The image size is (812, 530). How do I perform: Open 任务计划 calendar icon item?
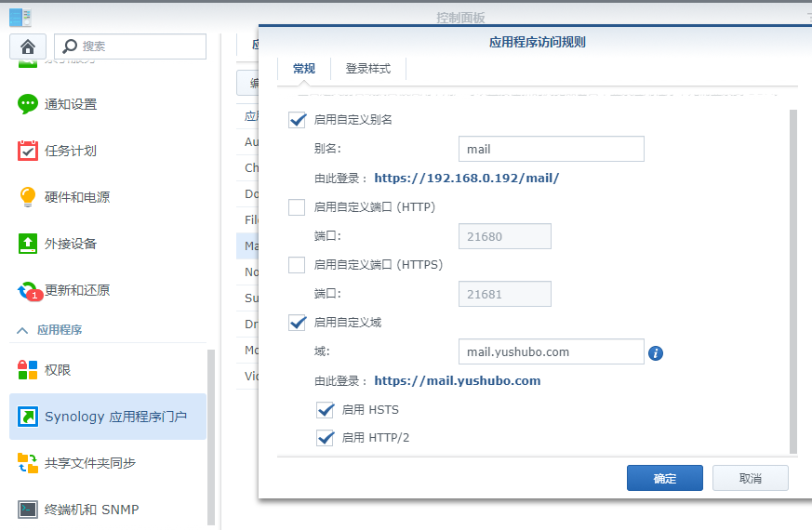28,151
